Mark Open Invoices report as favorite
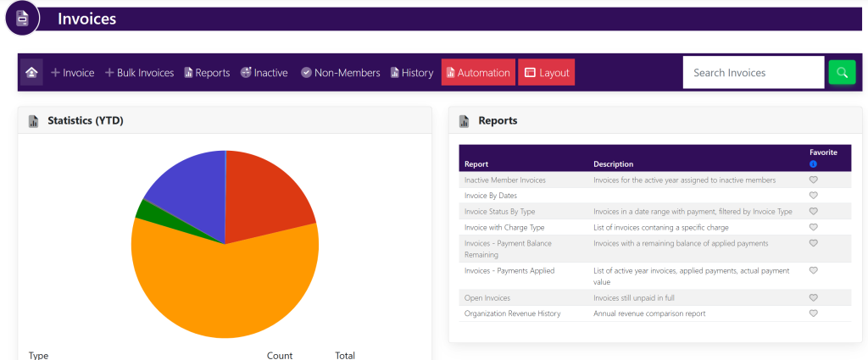The height and width of the screenshot is (360, 868). (813, 297)
